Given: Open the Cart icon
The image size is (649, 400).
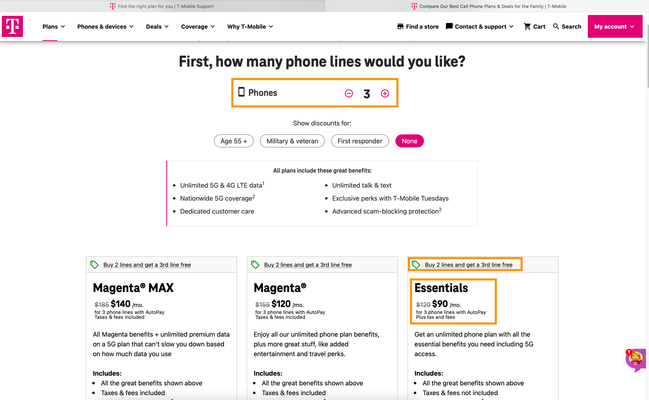Looking at the screenshot, I should coord(527,27).
